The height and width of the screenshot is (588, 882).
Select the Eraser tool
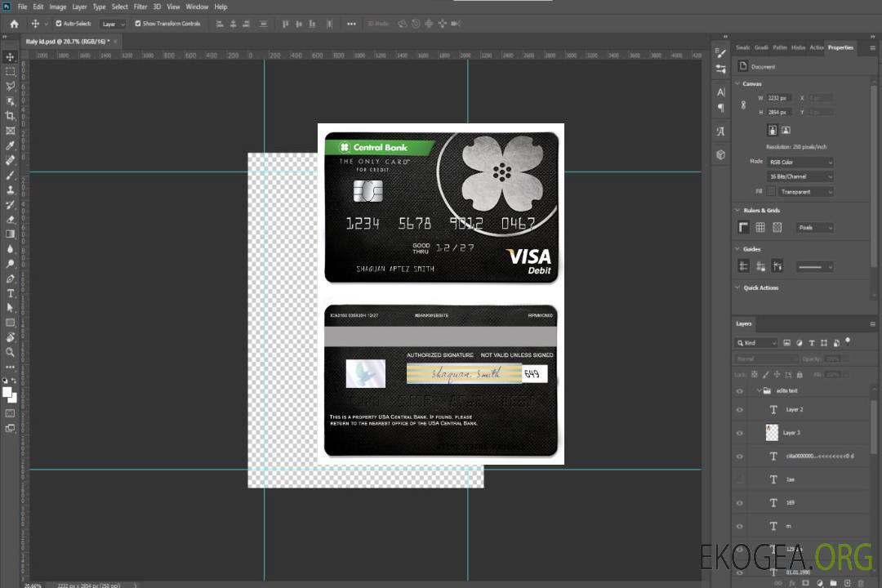(x=10, y=220)
